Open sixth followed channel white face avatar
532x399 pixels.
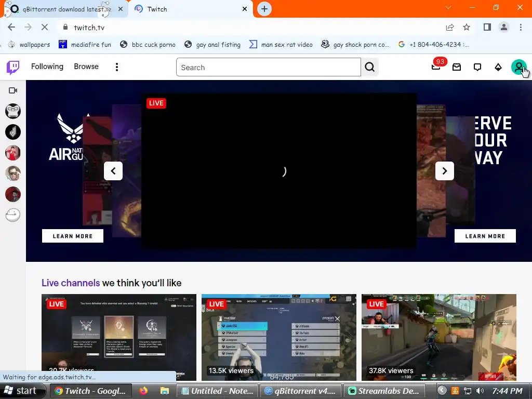point(13,215)
